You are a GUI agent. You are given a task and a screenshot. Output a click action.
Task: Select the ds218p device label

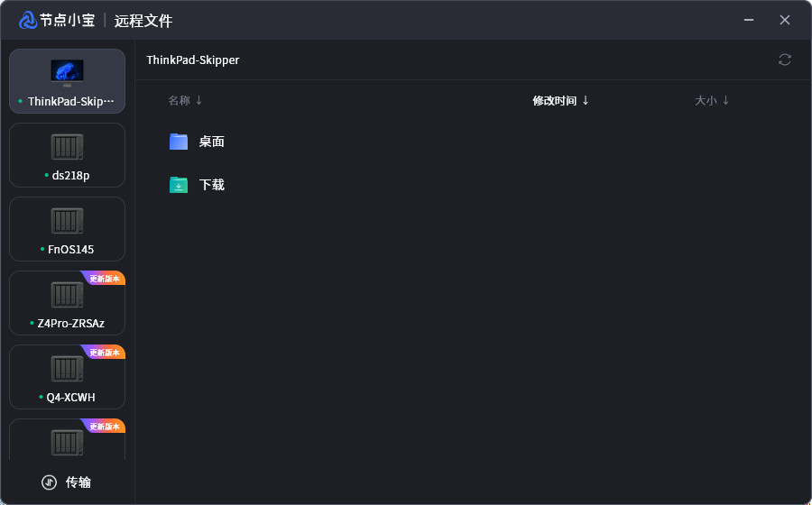point(71,176)
